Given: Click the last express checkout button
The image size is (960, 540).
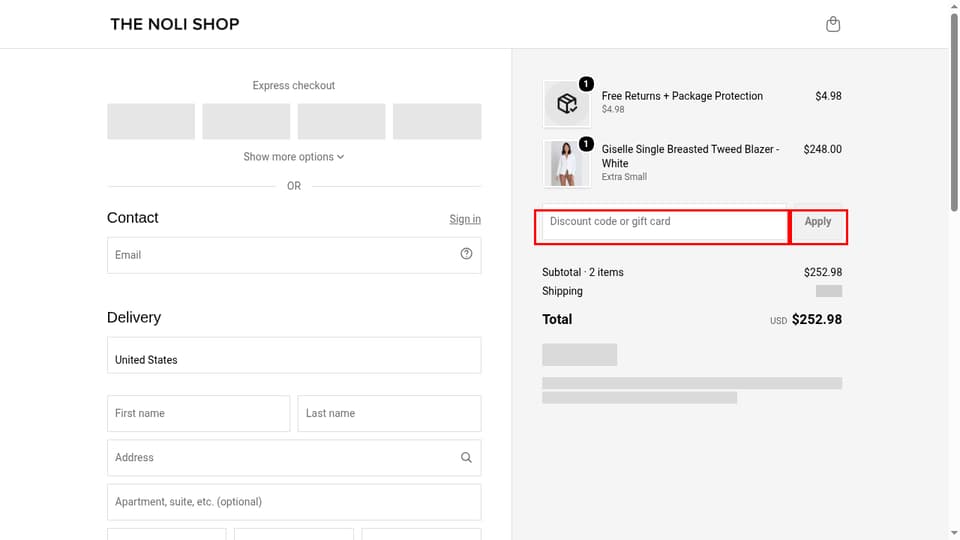Looking at the screenshot, I should tap(437, 121).
